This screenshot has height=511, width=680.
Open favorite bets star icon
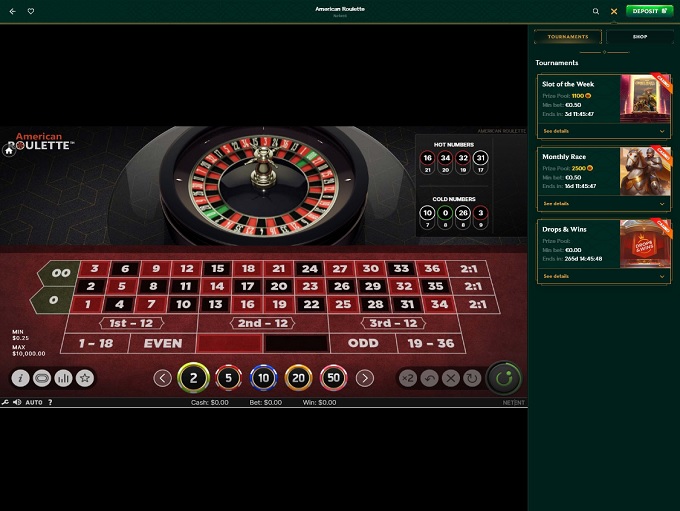[86, 378]
